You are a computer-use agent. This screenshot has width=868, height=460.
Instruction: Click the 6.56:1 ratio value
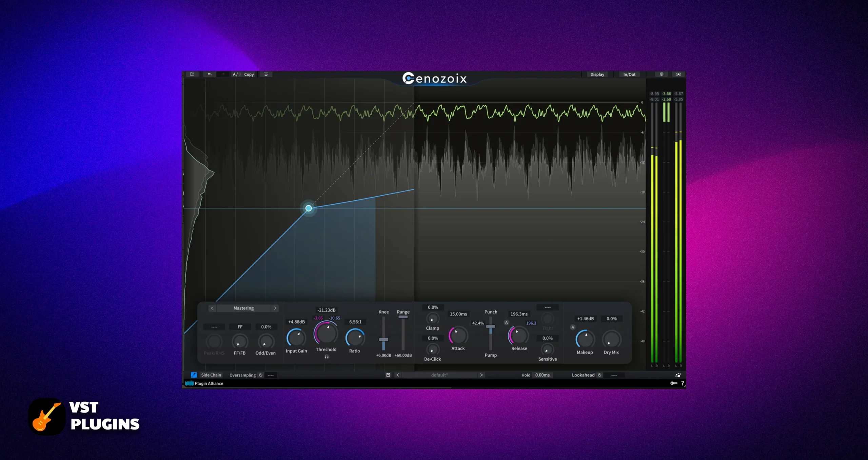tap(355, 322)
